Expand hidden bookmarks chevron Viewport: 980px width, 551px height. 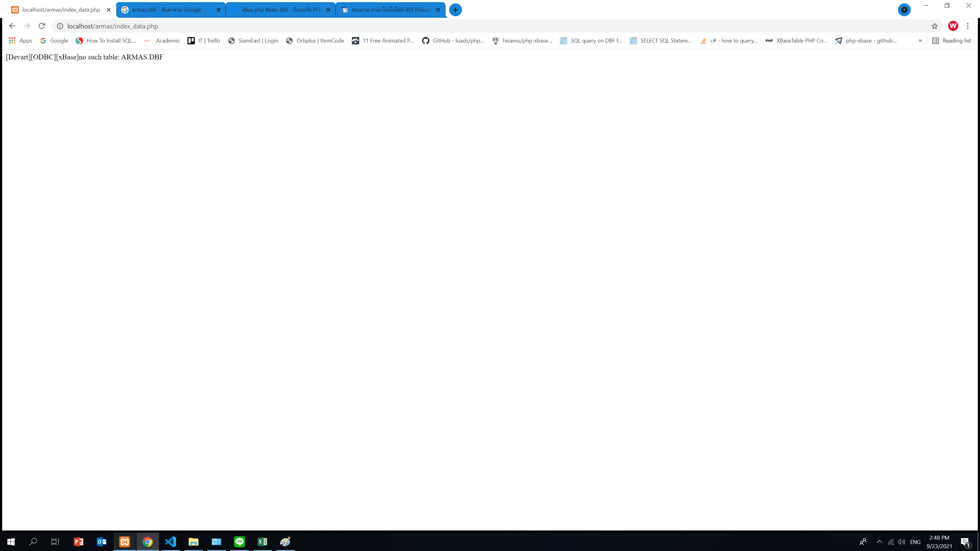tap(920, 41)
